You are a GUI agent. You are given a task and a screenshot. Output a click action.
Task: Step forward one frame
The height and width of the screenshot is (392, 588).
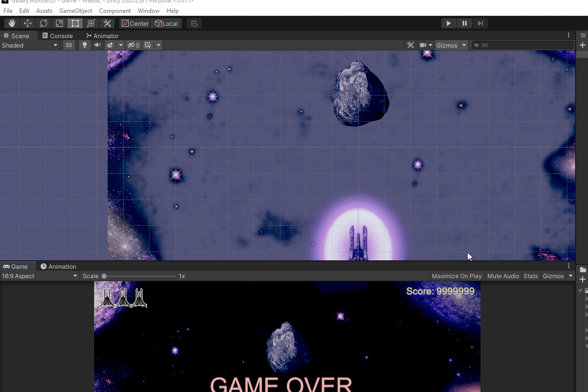pyautogui.click(x=481, y=23)
